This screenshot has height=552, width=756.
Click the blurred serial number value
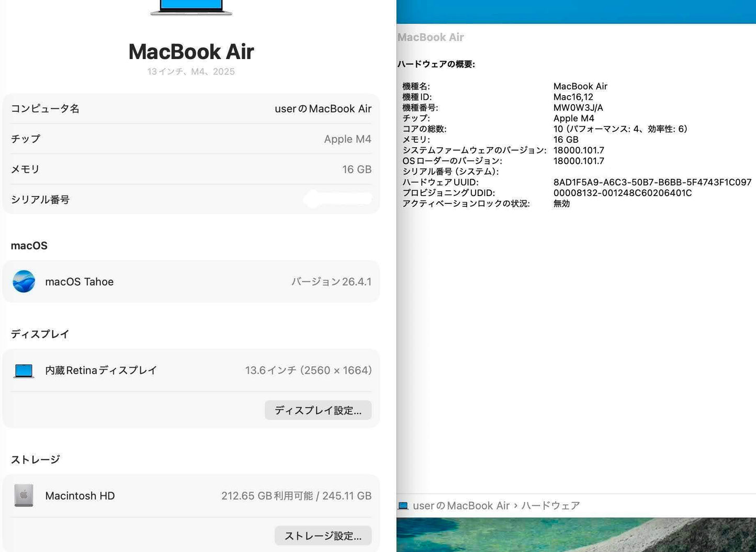click(x=338, y=199)
